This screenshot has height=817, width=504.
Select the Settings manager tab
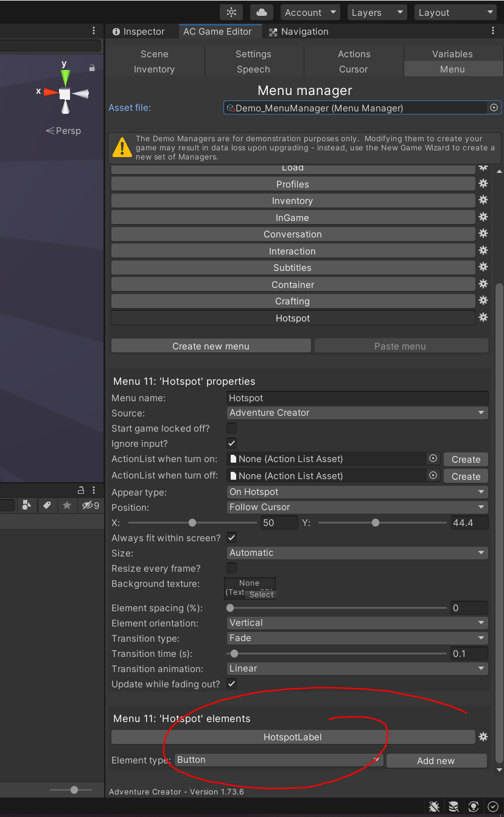point(254,54)
